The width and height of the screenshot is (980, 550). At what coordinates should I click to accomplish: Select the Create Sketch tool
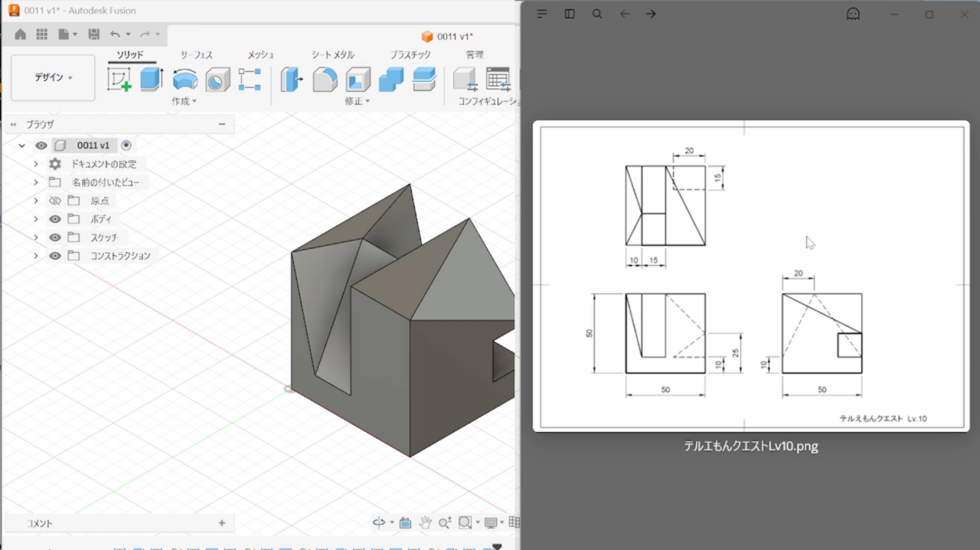tap(119, 79)
